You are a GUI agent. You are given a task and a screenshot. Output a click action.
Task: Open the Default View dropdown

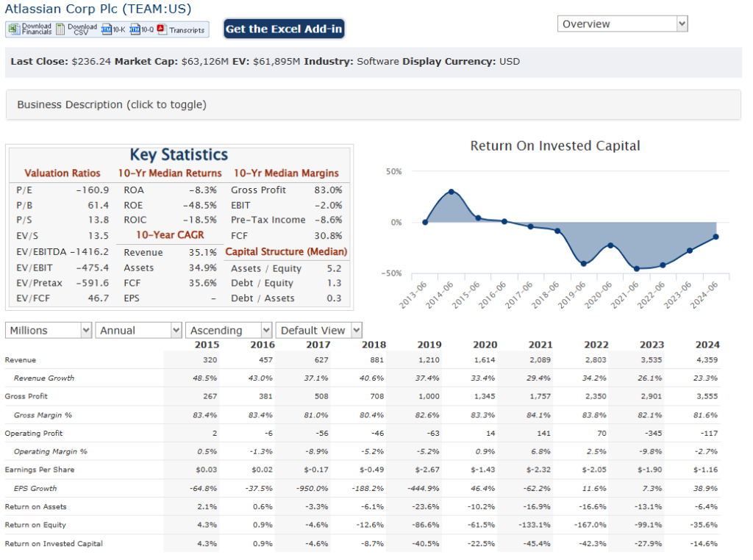318,330
